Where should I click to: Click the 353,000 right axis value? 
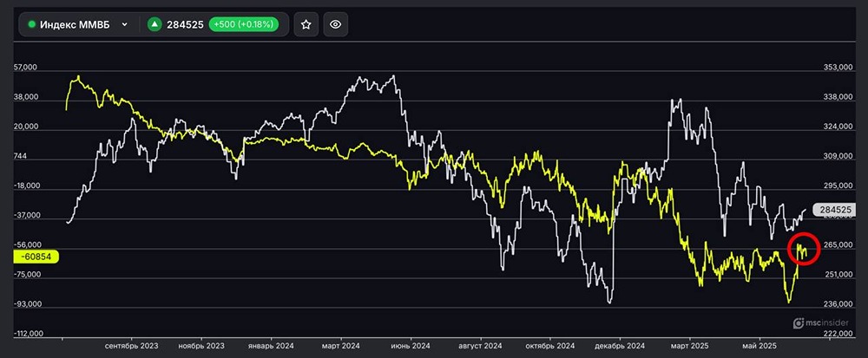click(x=838, y=68)
